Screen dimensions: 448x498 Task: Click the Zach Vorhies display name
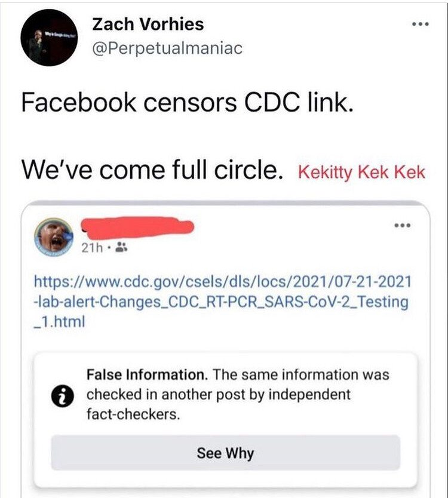pos(148,24)
